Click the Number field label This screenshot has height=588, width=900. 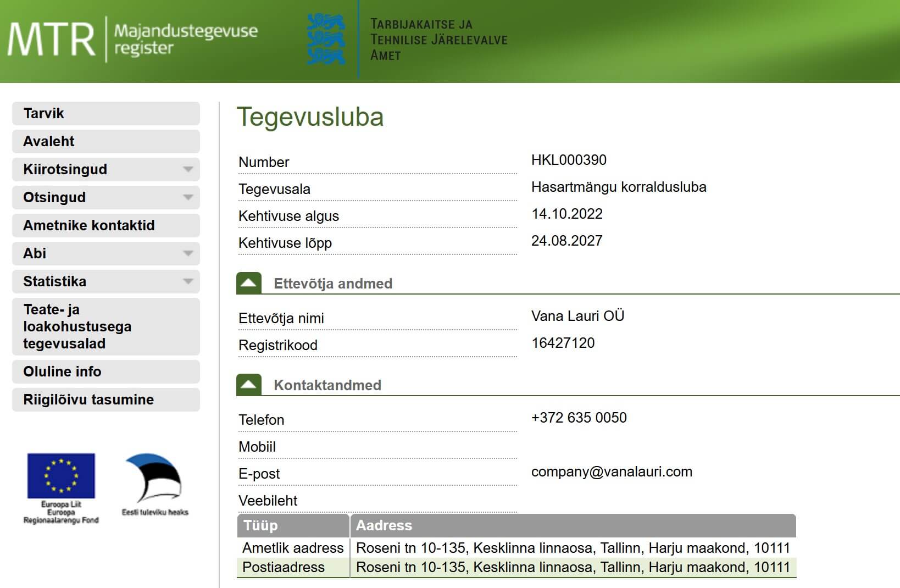[264, 162]
